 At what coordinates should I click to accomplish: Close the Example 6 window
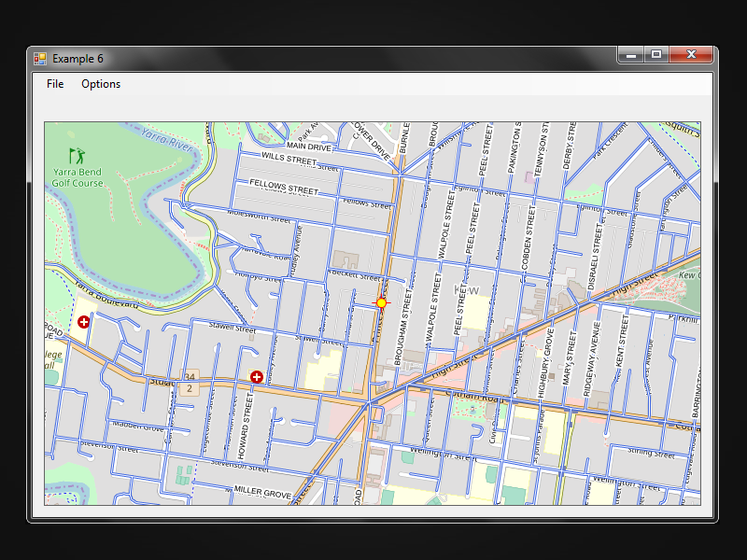tap(691, 54)
